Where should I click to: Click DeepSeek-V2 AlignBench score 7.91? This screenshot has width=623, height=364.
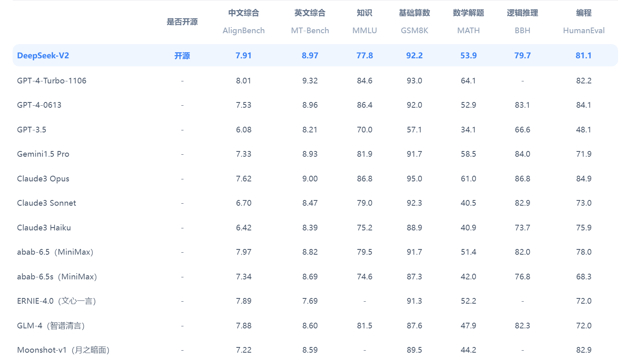click(244, 55)
